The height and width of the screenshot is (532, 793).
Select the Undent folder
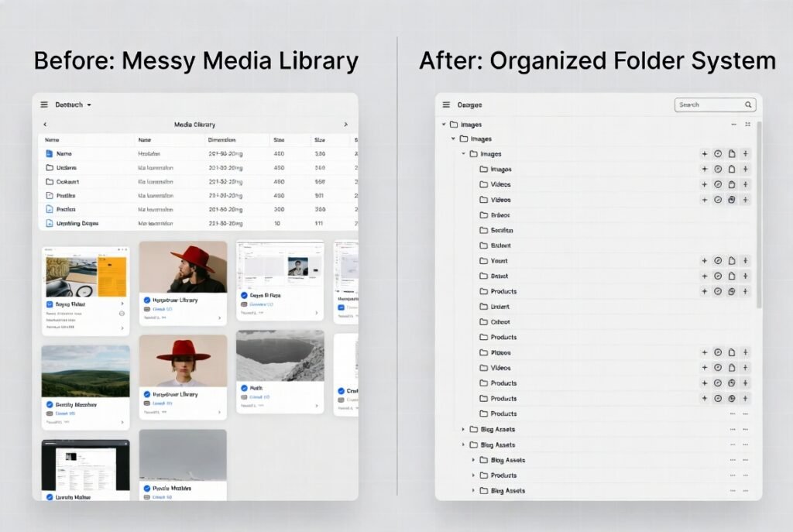(x=494, y=307)
